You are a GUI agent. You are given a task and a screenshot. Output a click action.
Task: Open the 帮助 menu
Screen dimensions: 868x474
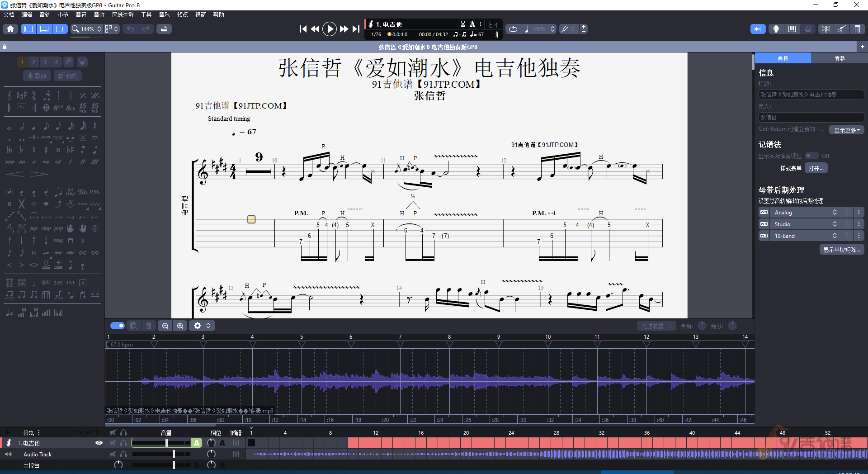pyautogui.click(x=218, y=14)
